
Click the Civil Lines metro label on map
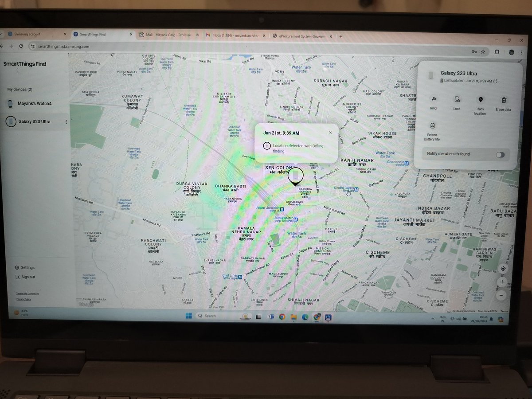[232, 276]
